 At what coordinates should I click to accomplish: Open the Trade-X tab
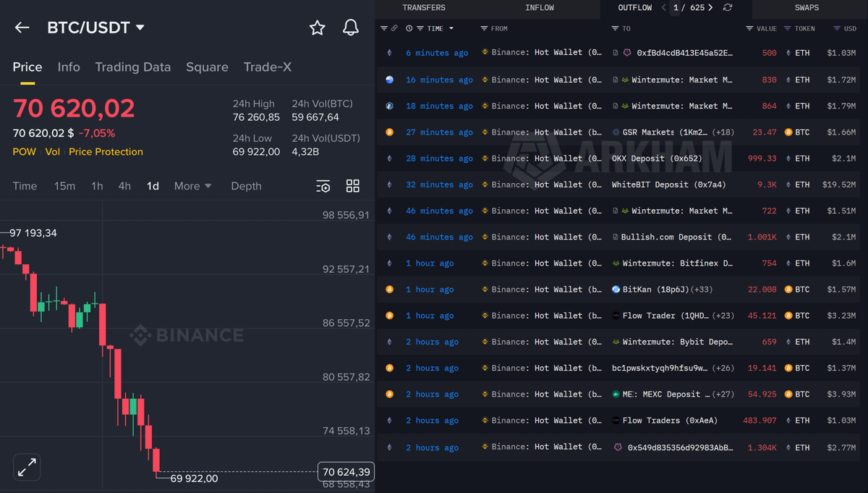click(268, 67)
